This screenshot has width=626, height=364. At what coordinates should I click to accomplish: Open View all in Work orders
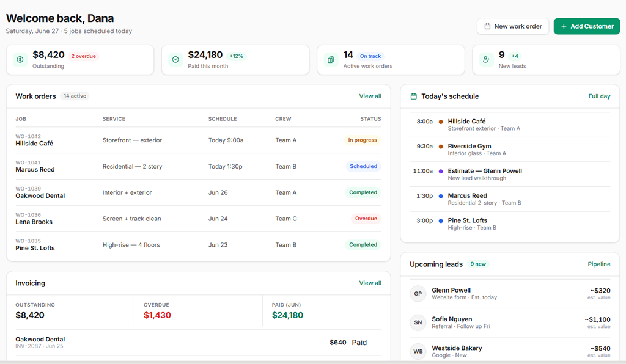[370, 96]
